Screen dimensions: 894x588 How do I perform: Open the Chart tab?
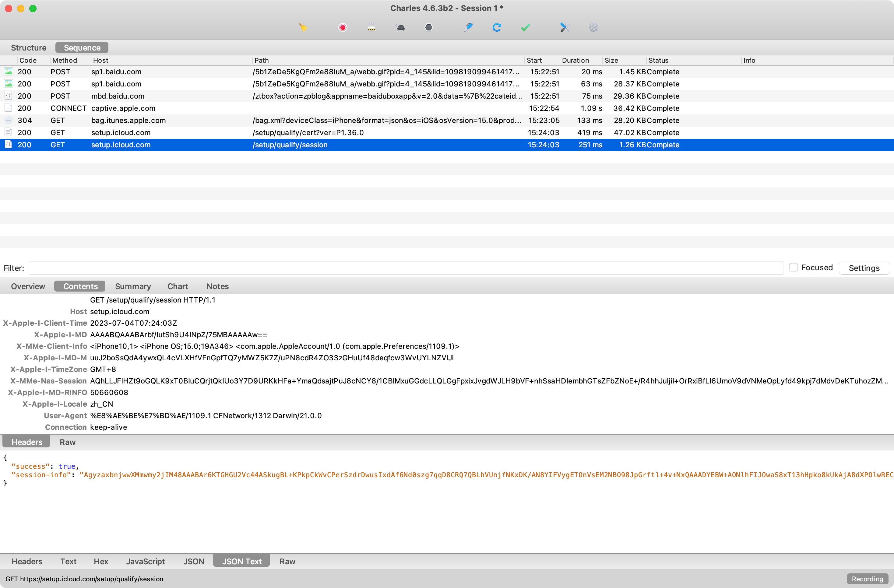(x=177, y=286)
